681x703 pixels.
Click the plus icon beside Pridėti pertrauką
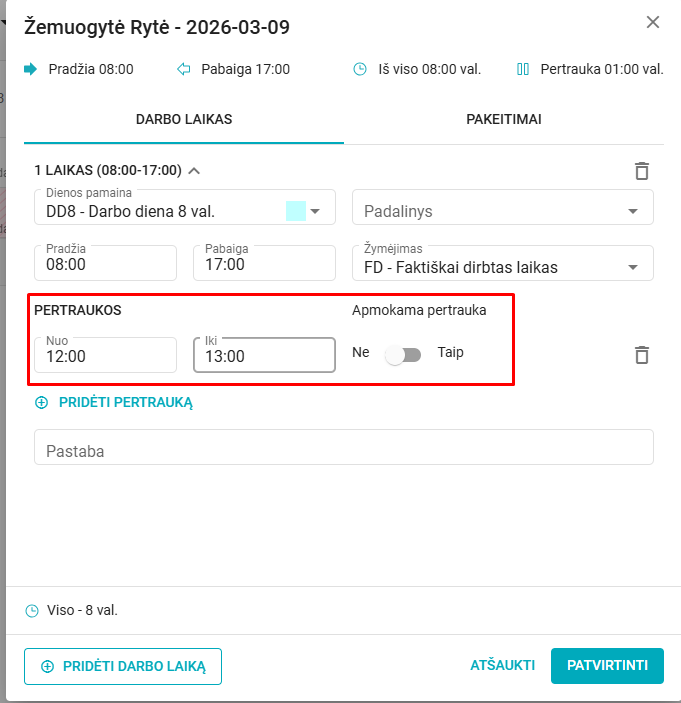tap(42, 403)
